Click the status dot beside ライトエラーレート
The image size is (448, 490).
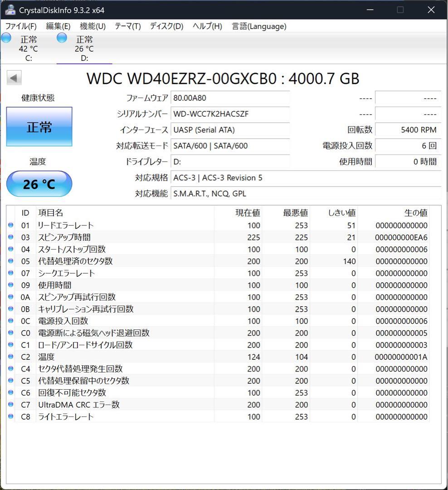(x=11, y=416)
